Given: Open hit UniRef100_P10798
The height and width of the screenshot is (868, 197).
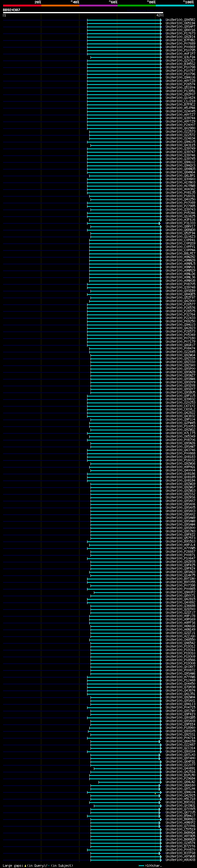Looking at the screenshot, I should (180, 67).
